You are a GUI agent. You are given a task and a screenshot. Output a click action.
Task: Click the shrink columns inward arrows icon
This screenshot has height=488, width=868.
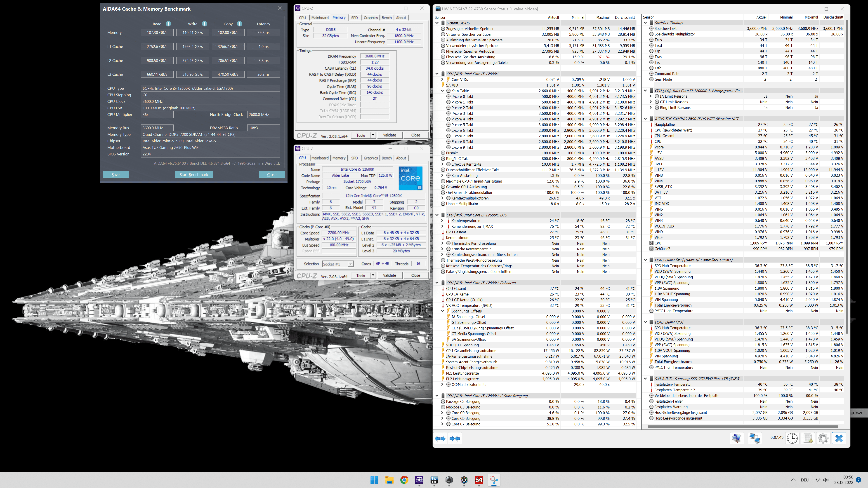(455, 439)
